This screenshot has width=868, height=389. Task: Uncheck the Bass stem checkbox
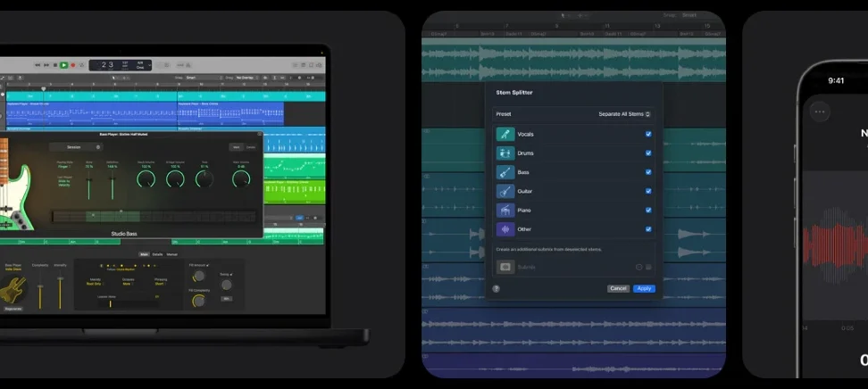(648, 172)
